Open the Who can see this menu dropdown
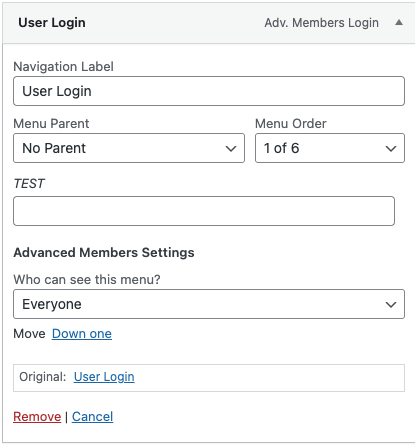415x445 pixels. (x=209, y=304)
